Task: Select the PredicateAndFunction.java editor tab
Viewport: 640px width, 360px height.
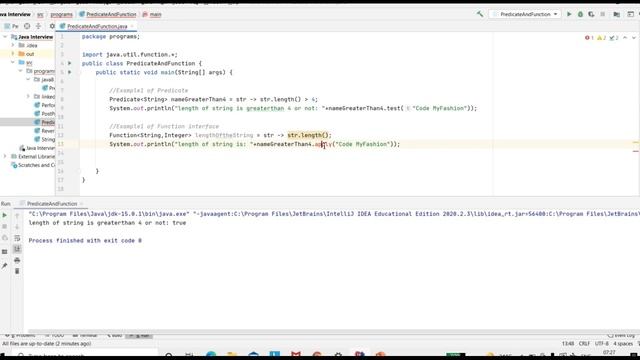Action: [x=97, y=27]
